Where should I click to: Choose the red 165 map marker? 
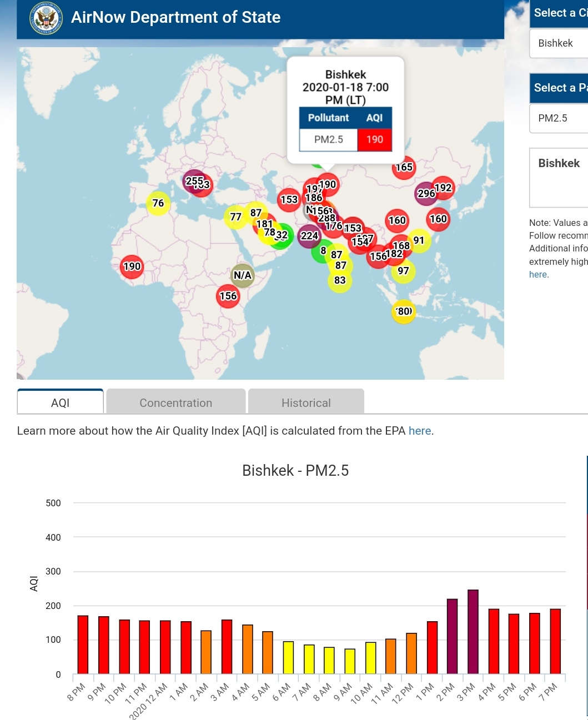pos(404,167)
